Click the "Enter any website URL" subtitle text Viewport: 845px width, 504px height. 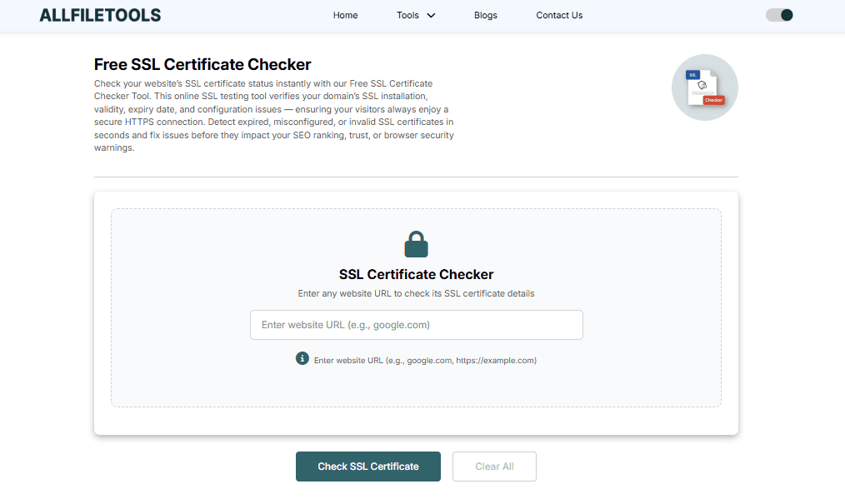[416, 293]
